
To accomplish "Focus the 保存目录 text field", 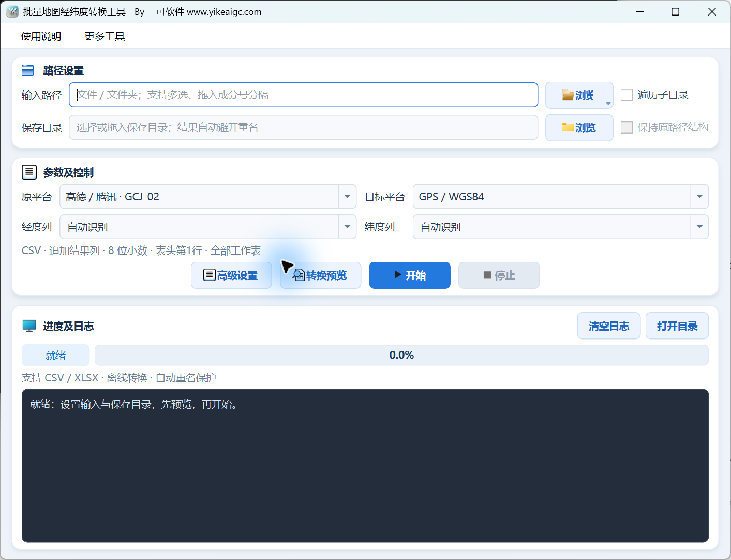I will [303, 127].
